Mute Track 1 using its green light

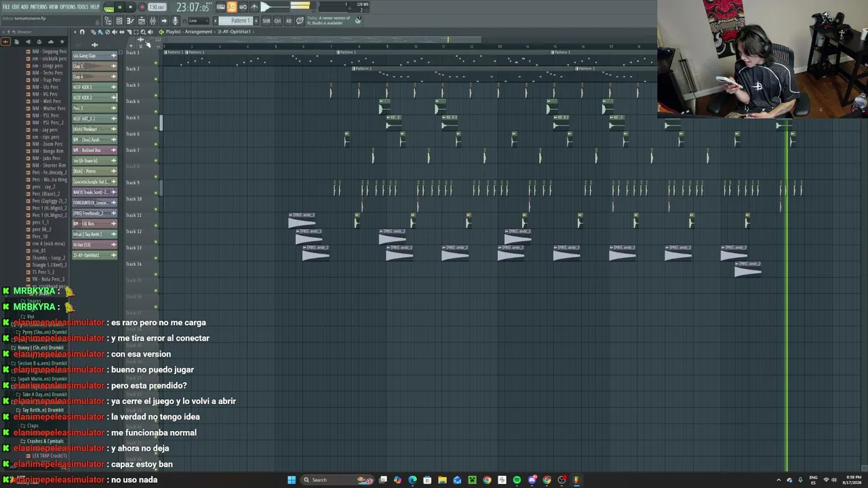tap(156, 63)
